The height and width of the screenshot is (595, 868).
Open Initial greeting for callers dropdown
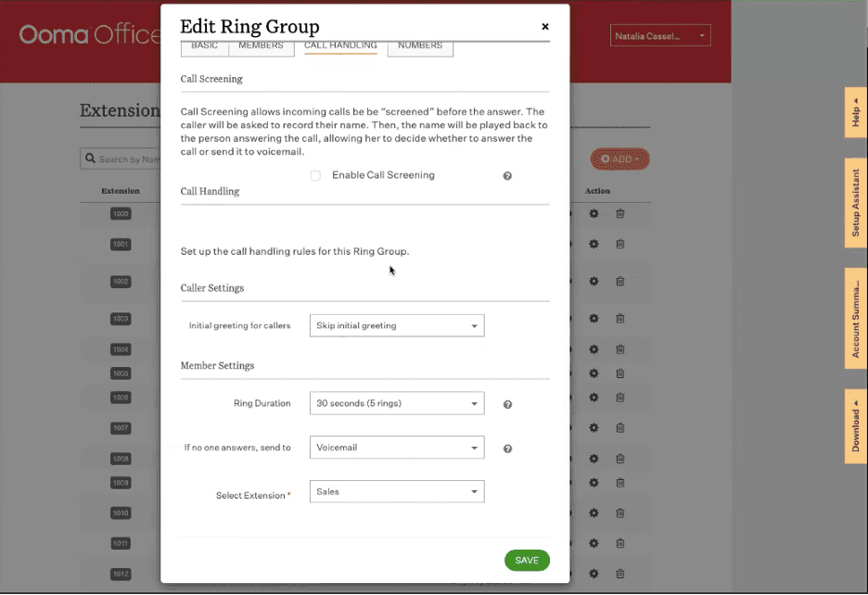tap(396, 325)
